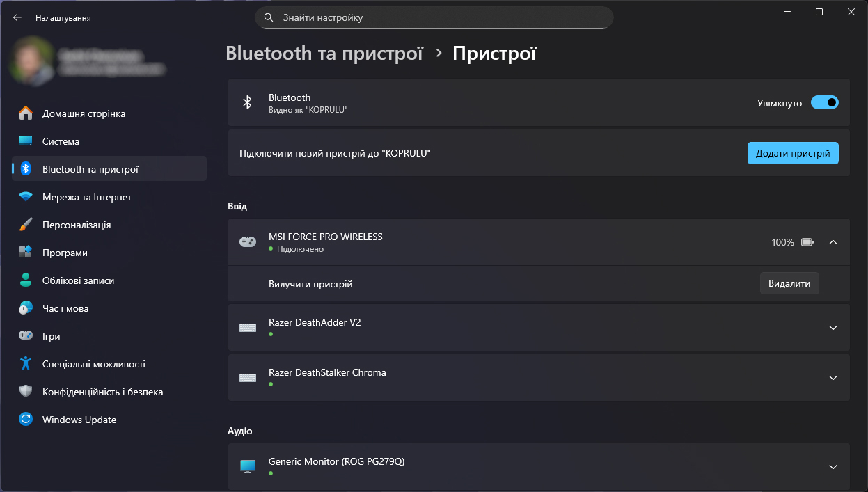Expand the Generic Monitor (ROG PG279Q) entry

(833, 466)
